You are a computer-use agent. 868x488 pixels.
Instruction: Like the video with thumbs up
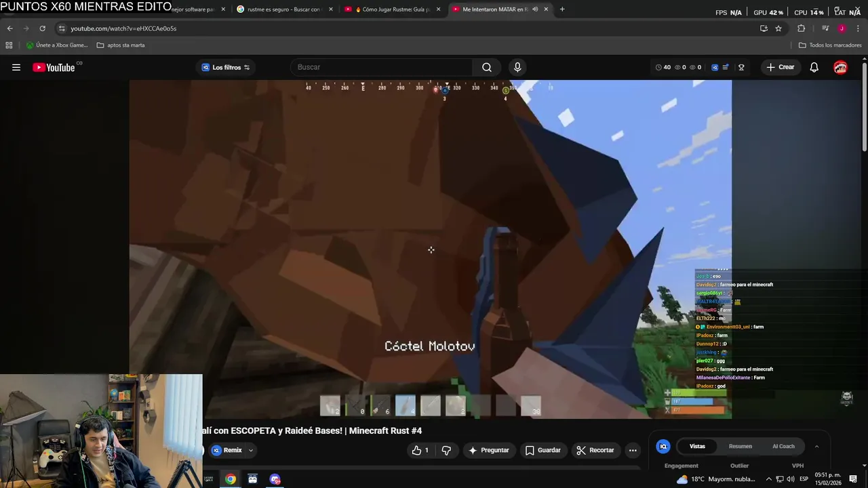(420, 450)
